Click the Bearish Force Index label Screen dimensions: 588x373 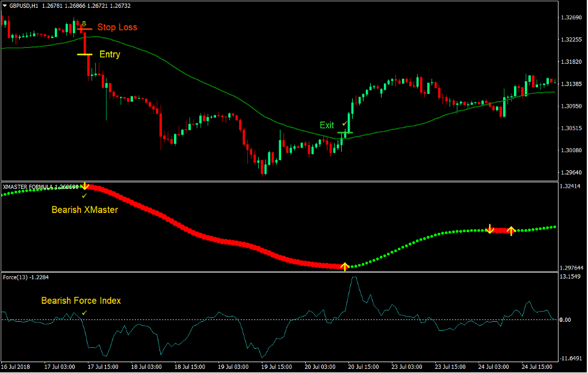[81, 300]
